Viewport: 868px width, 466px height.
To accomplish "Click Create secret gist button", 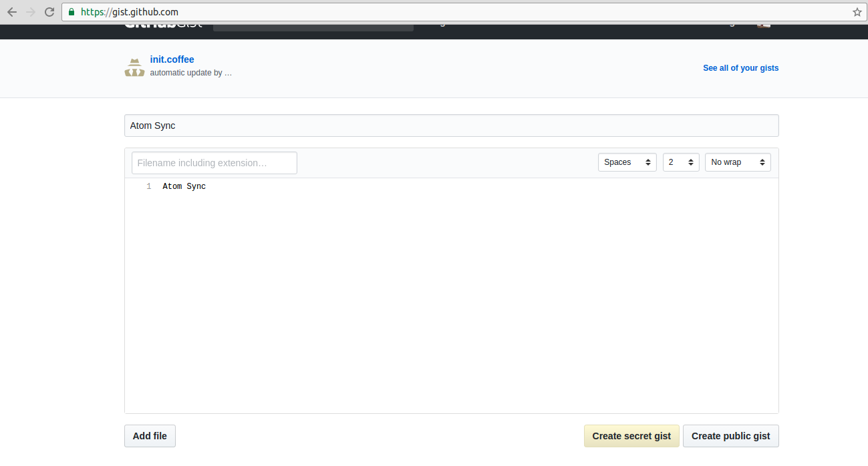I will pos(631,436).
